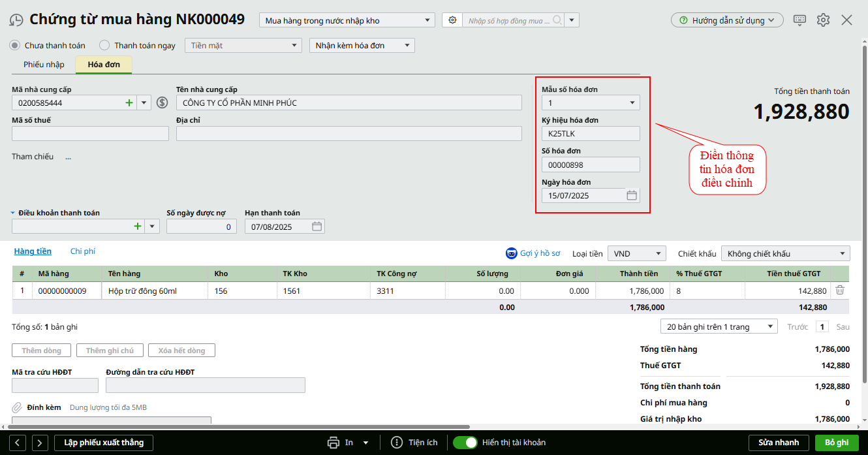Click the green plus next to supplier code
Image resolution: width=868 pixels, height=455 pixels.
click(129, 102)
